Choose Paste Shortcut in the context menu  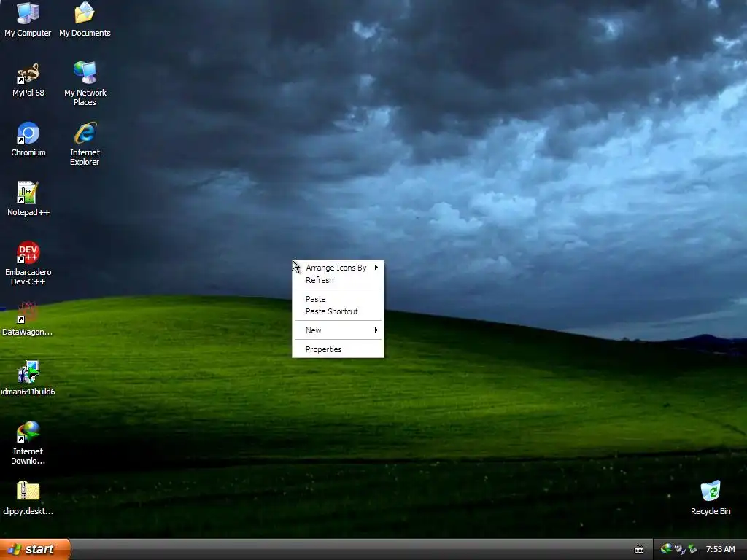pyautogui.click(x=338, y=311)
